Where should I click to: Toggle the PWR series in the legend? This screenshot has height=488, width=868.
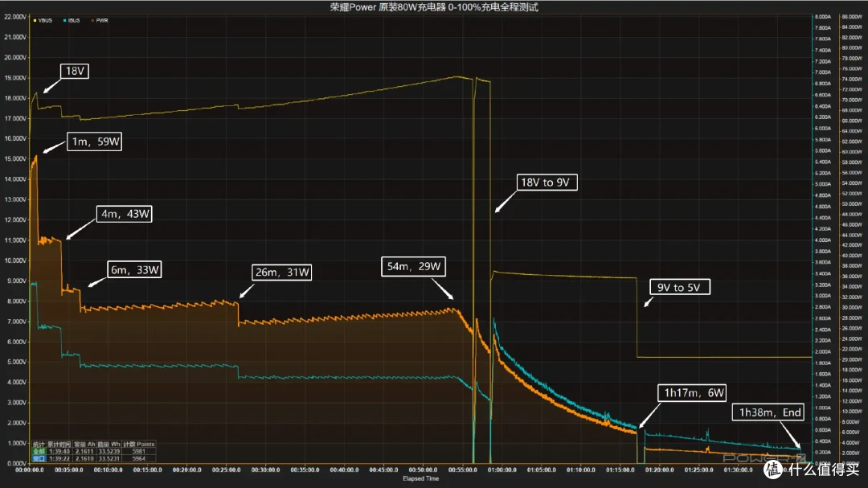(100, 20)
